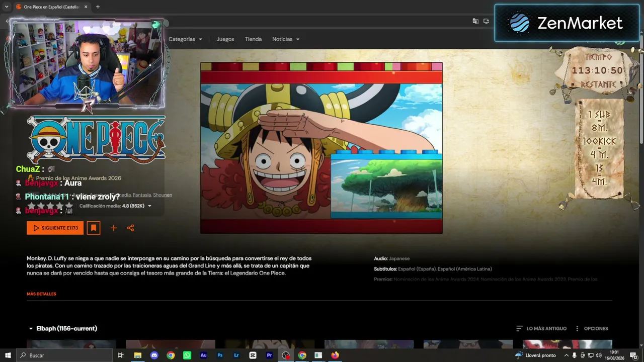Open the Elbaph (1156-current) season selector

63,328
